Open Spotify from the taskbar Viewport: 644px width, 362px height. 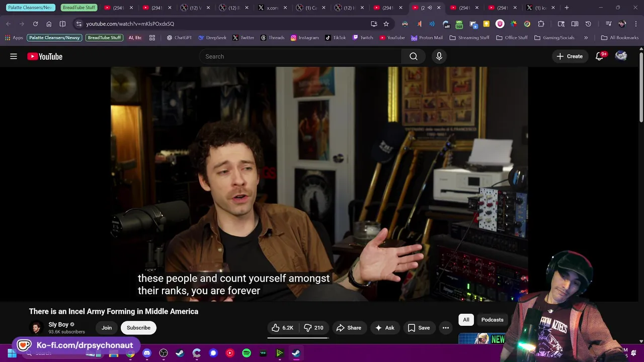click(247, 353)
